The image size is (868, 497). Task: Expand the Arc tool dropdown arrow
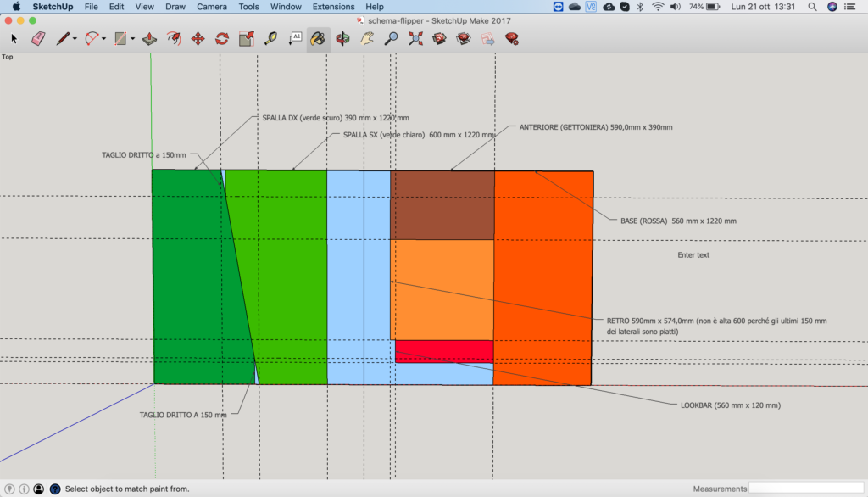pos(105,39)
